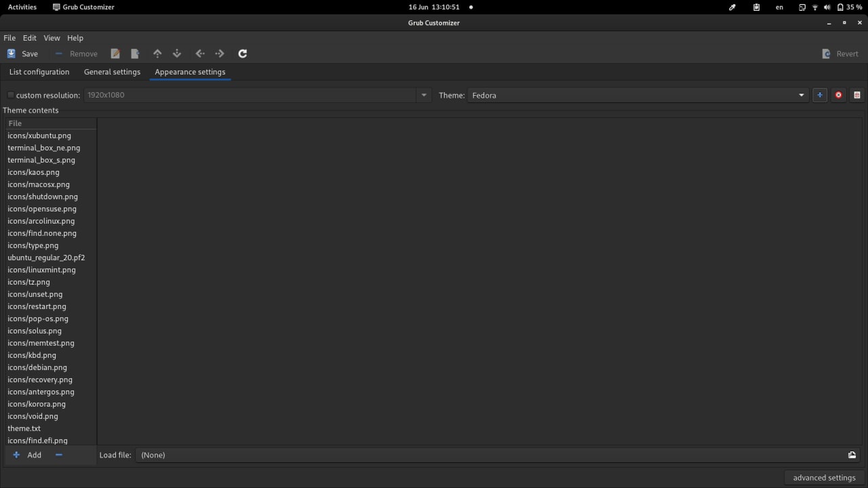Click the folder icon in Load file field

(x=852, y=455)
